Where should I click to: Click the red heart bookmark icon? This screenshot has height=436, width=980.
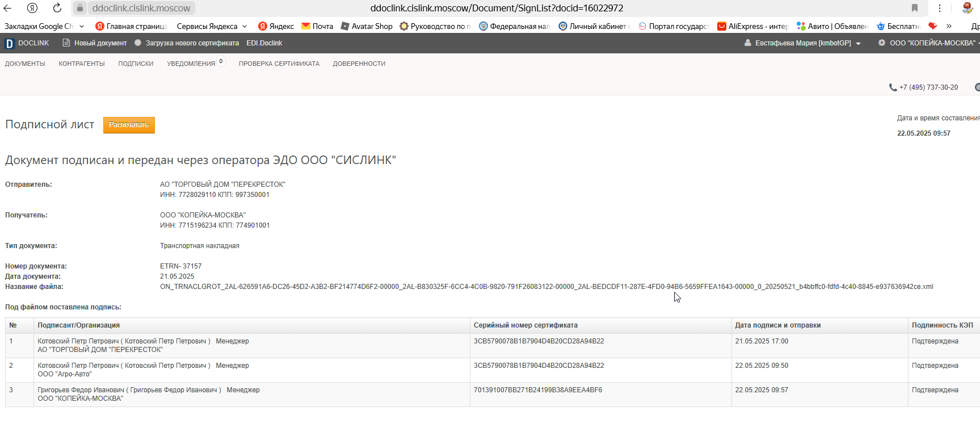coord(932,26)
